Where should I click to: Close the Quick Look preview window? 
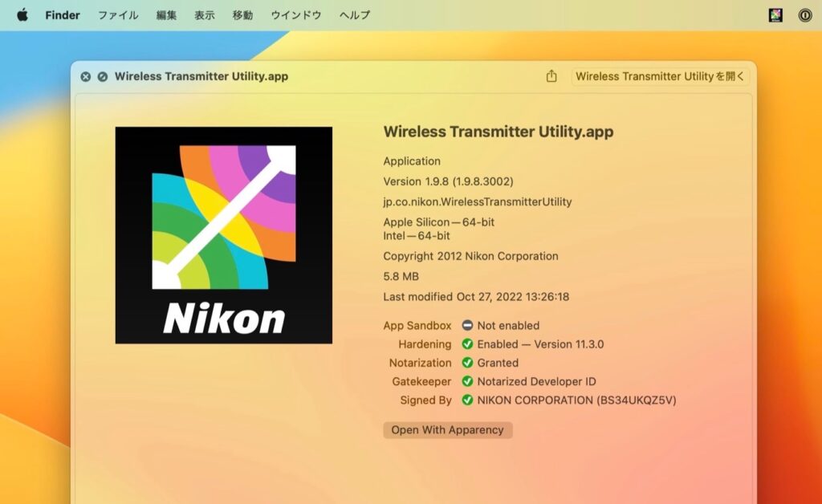point(85,76)
